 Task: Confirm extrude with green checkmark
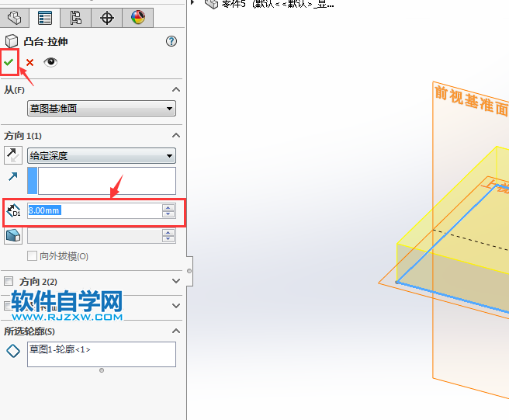9,61
